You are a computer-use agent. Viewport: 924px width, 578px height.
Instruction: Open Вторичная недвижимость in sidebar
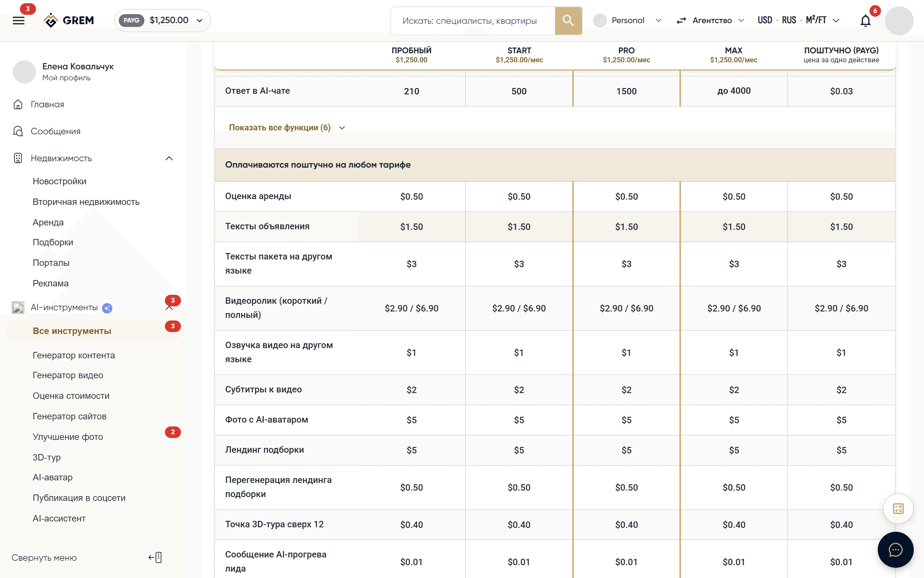tap(86, 202)
